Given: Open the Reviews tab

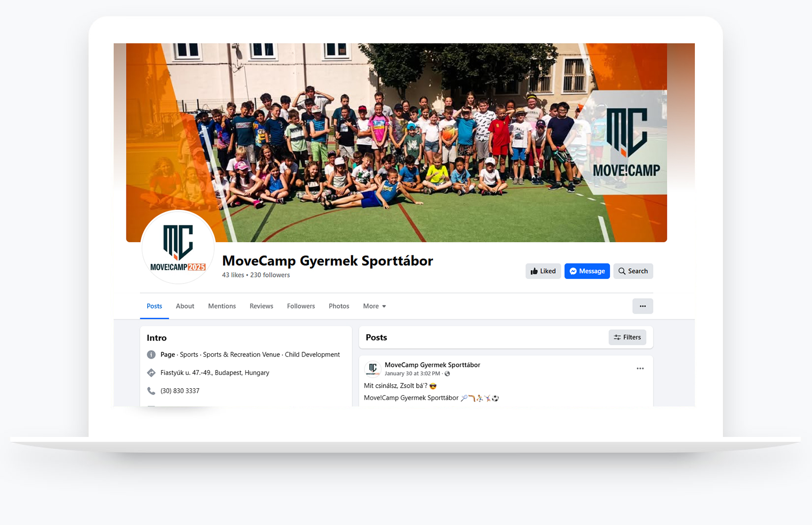Looking at the screenshot, I should [x=261, y=306].
